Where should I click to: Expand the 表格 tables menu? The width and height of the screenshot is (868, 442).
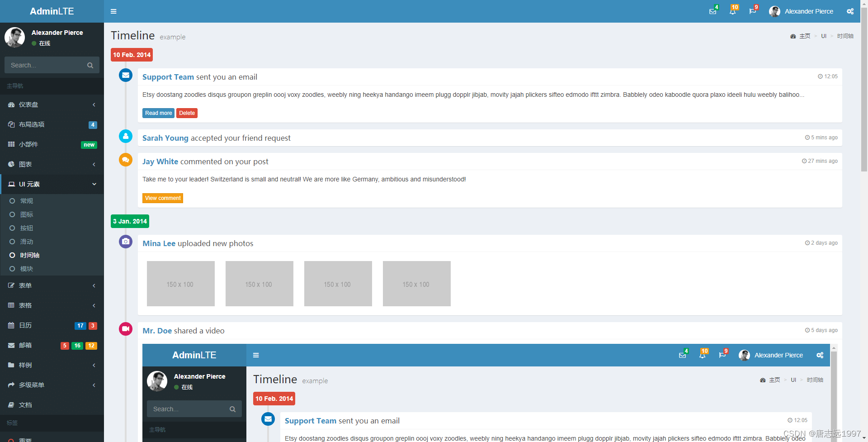[52, 305]
